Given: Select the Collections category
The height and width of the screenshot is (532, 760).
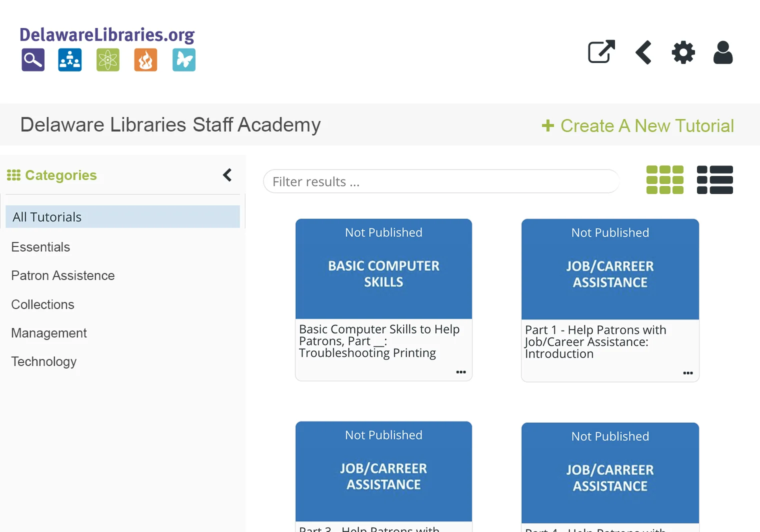Looking at the screenshot, I should coord(42,304).
